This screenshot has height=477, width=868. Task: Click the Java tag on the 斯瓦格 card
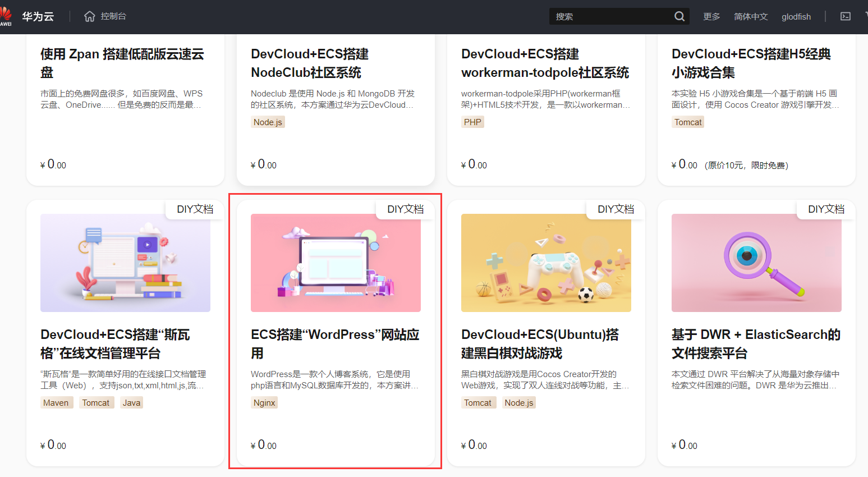tap(131, 402)
